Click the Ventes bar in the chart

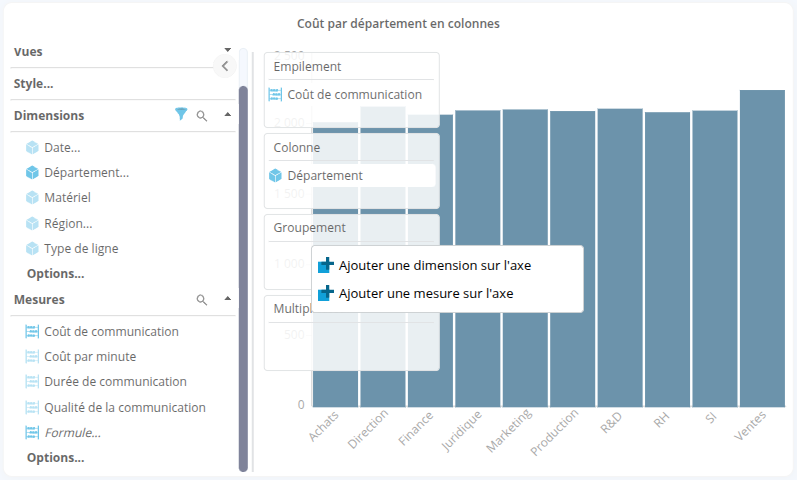pyautogui.click(x=762, y=250)
